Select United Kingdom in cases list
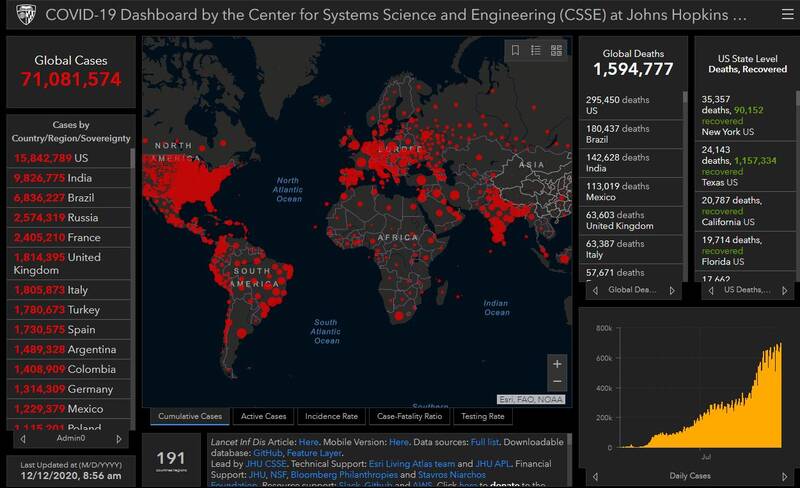Image resolution: width=800 pixels, height=488 pixels. pos(69,264)
